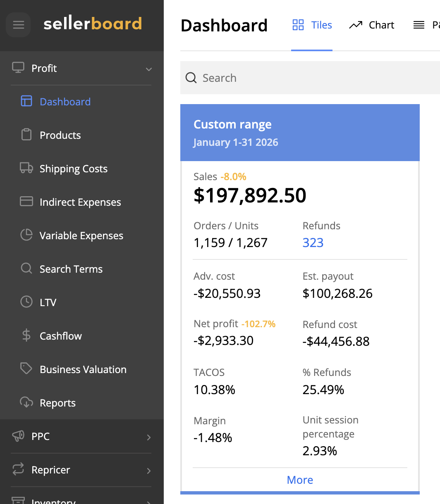Click the Net profit value -$2,933.30
This screenshot has height=504, width=440.
coord(223,341)
